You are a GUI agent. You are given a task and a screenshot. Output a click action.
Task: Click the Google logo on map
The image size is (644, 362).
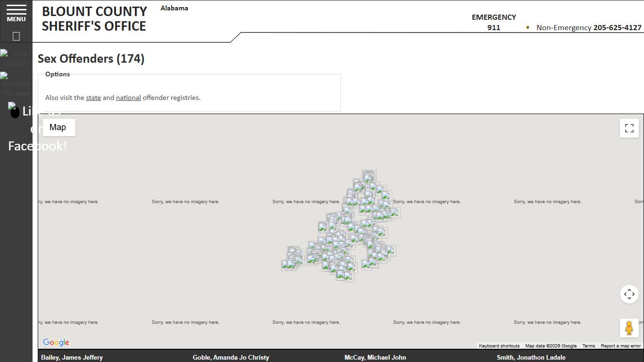point(56,342)
